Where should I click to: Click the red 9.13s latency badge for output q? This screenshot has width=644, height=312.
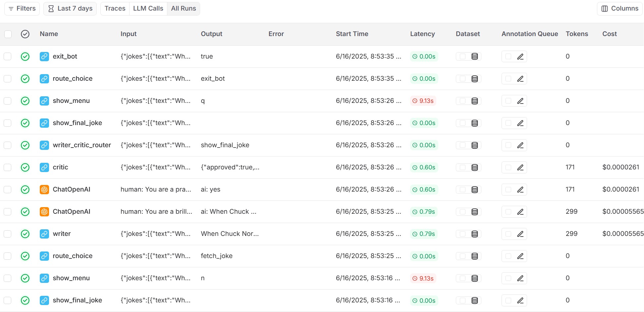(x=423, y=101)
